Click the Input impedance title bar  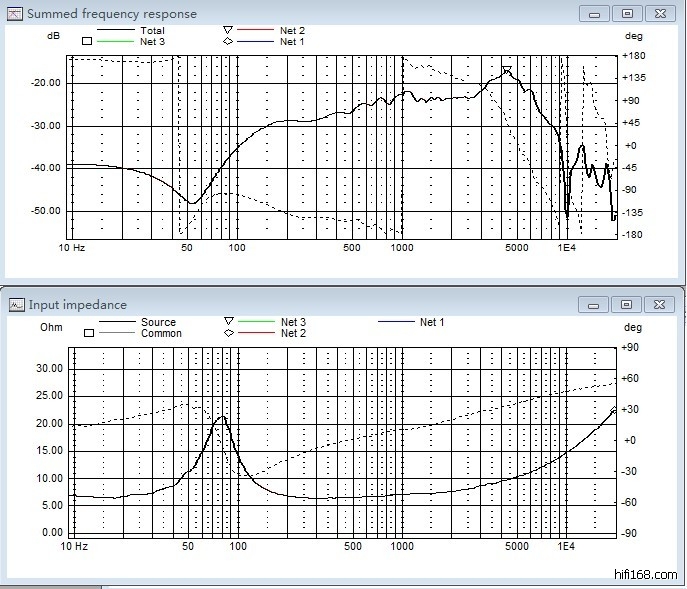point(300,304)
